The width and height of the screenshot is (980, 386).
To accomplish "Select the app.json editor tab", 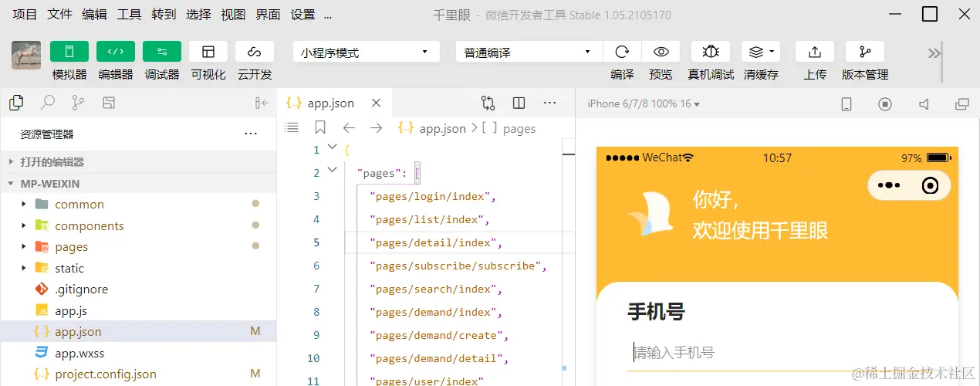I will pos(334,103).
